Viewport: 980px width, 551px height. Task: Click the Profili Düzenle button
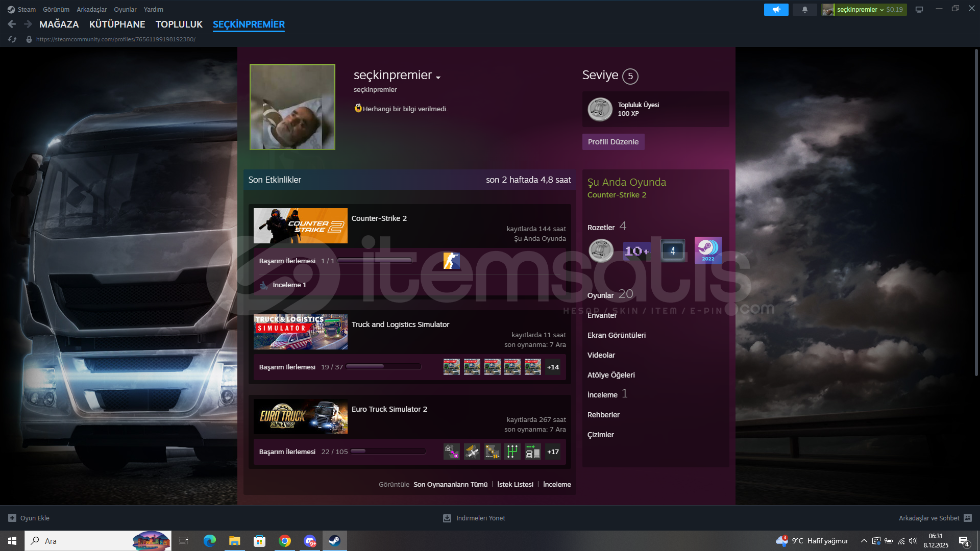613,142
